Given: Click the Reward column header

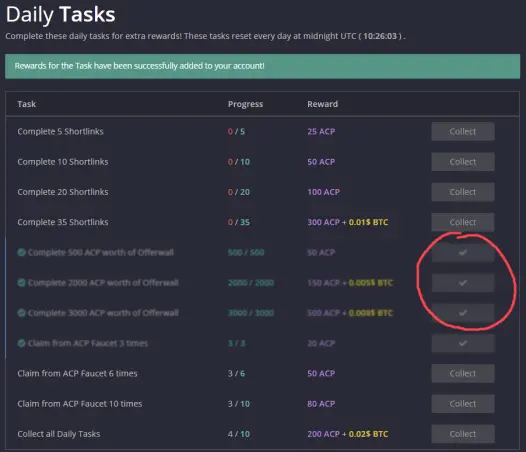Looking at the screenshot, I should 322,104.
